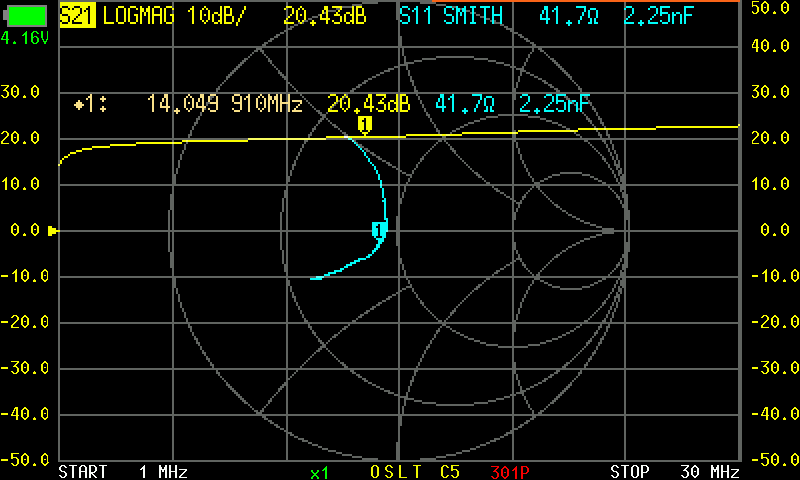Click the marker frequency 14.049 910MHz readout
This screenshot has width=800, height=480.
pyautogui.click(x=224, y=104)
